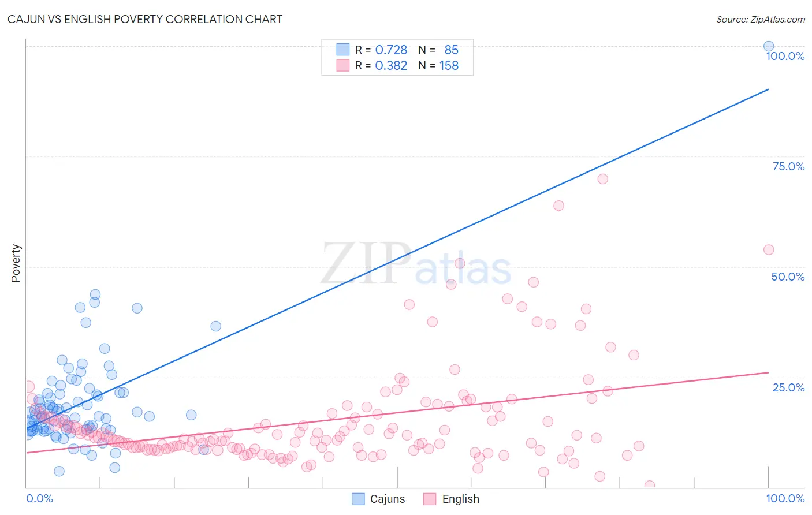Click the English legend color swatch at bottom
The image size is (812, 515).
(430, 499)
